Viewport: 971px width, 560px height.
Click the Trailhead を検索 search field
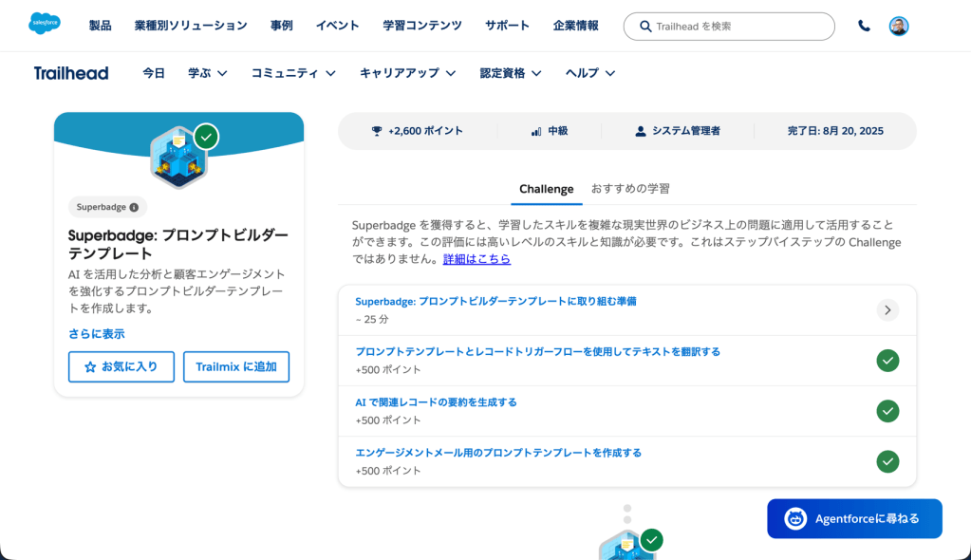click(729, 27)
